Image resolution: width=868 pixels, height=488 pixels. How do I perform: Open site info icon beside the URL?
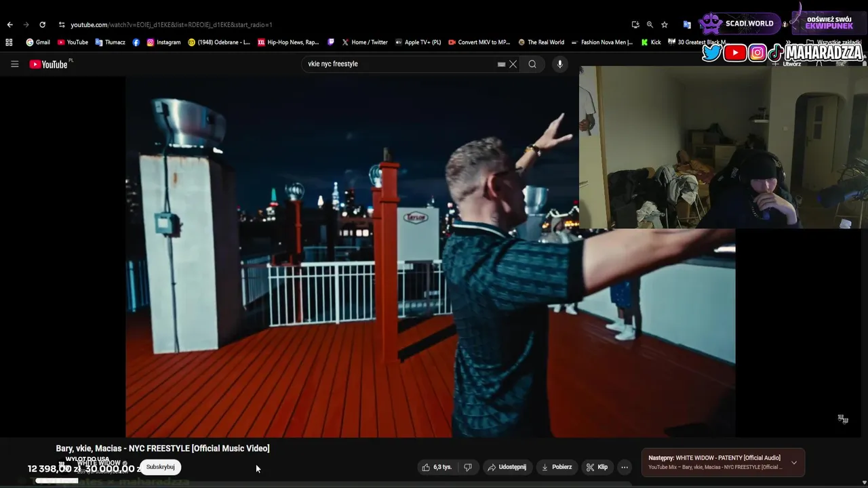[x=62, y=24]
